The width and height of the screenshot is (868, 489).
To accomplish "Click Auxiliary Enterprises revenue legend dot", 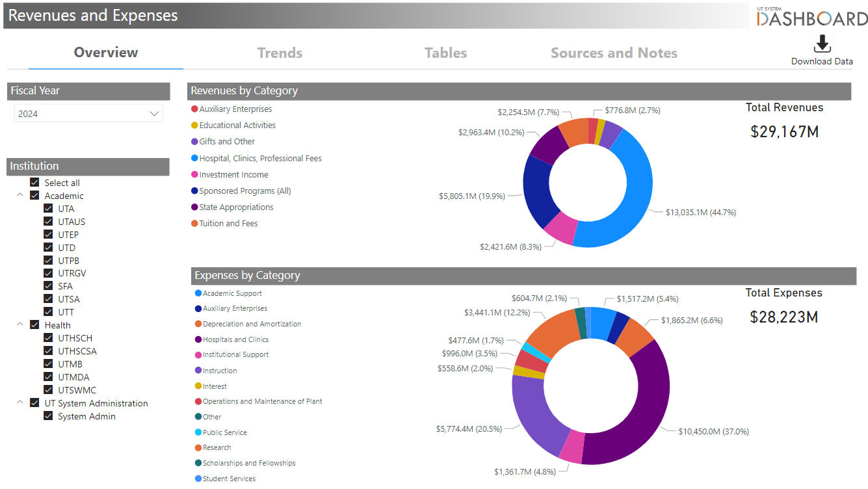I will click(x=194, y=109).
